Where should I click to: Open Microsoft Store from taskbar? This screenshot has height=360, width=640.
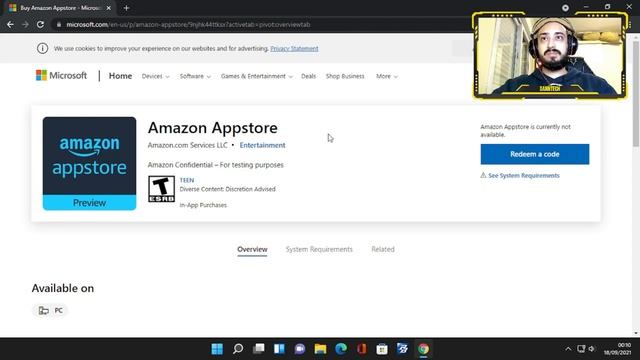point(382,349)
